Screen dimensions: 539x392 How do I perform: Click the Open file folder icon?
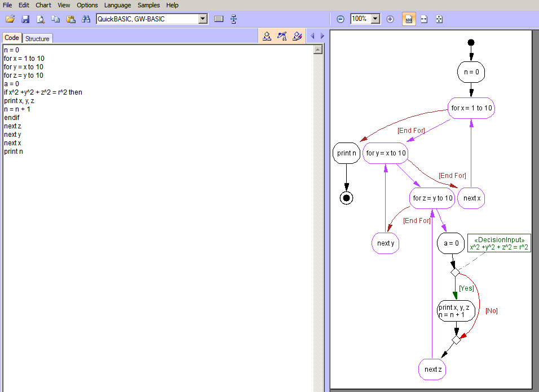(x=10, y=19)
